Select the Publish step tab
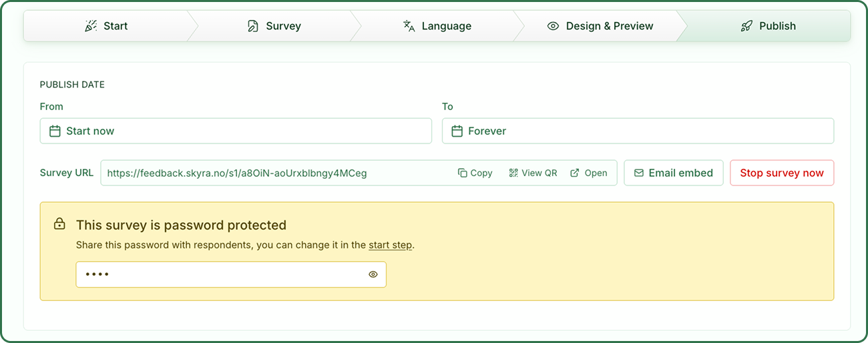The width and height of the screenshot is (868, 343). coord(768,26)
